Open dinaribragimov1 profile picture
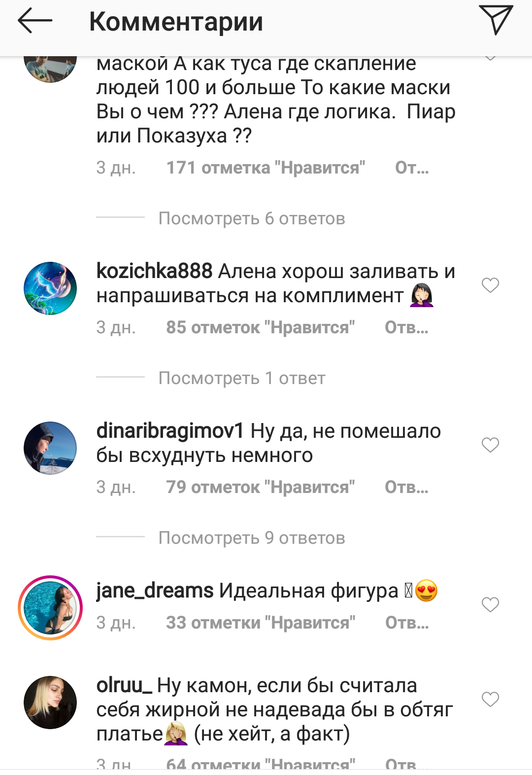Image resolution: width=532 pixels, height=775 pixels. coord(50,448)
